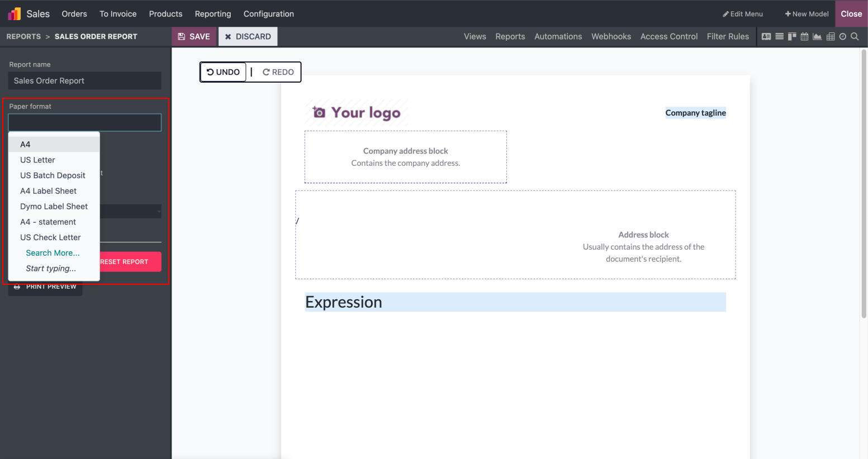Open the Form view icon
This screenshot has height=459, width=868.
pos(766,36)
